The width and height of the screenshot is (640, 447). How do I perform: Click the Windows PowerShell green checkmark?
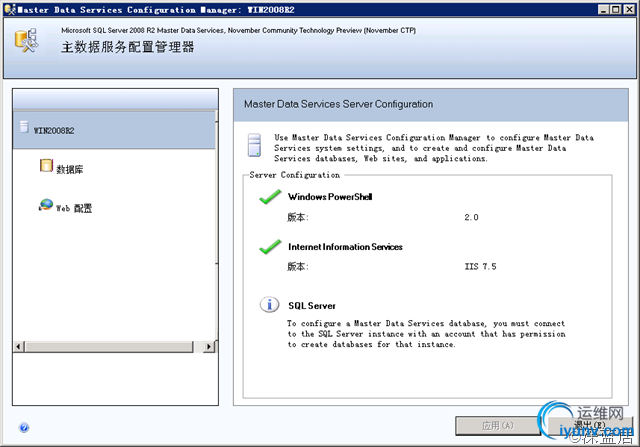270,197
